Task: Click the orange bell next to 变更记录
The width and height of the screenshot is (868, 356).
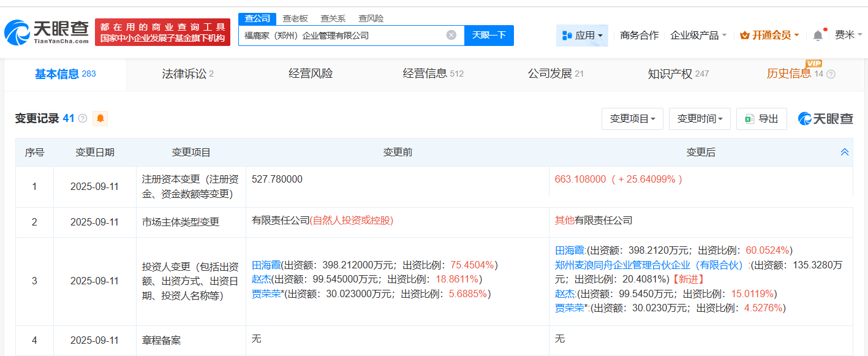Action: (100, 118)
